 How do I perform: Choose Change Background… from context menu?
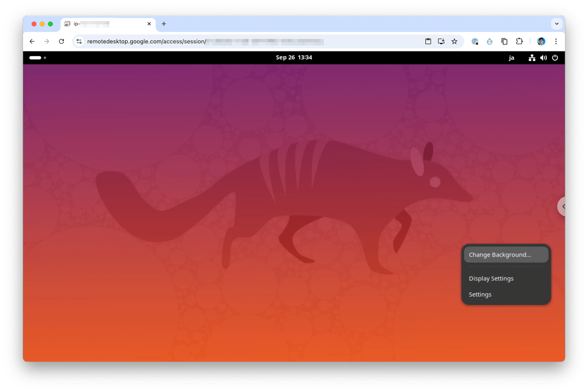click(506, 255)
